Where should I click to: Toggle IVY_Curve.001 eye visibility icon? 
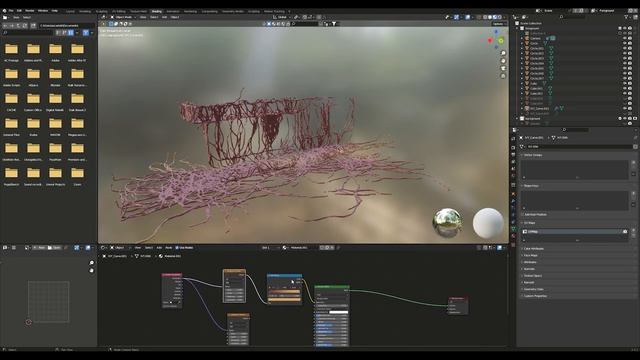[624, 109]
